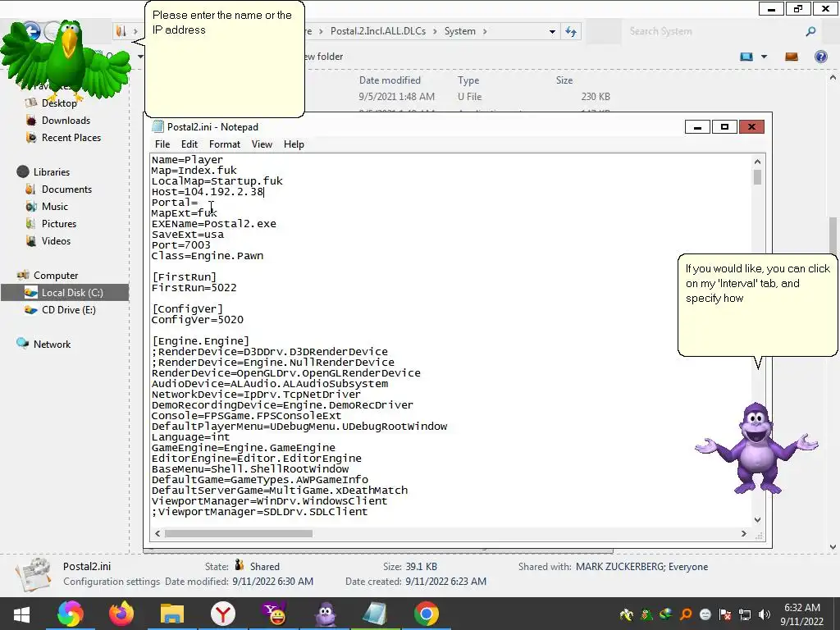
Task: Open network status tray icon
Action: (745, 614)
